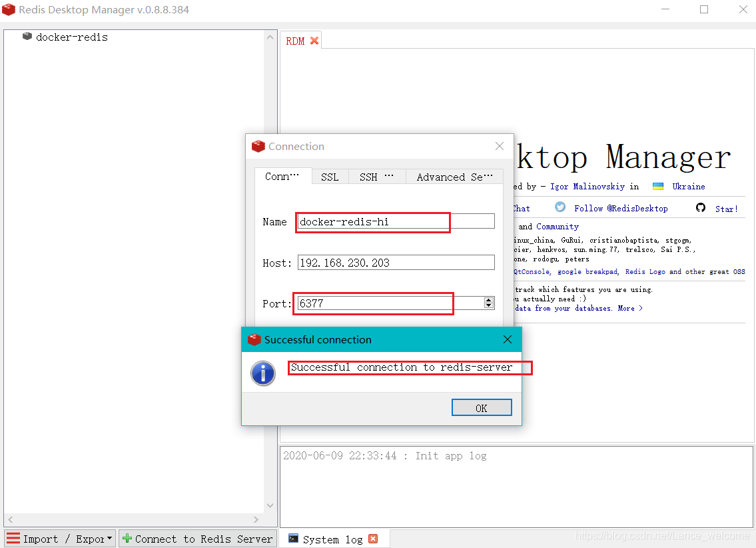The height and width of the screenshot is (548, 756).
Task: Click the Twitter bird icon
Action: tap(560, 207)
